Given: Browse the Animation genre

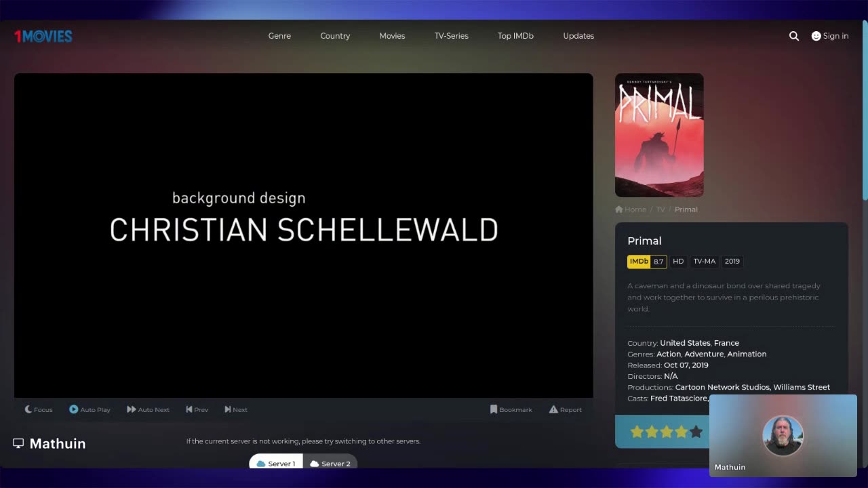Looking at the screenshot, I should pos(747,354).
